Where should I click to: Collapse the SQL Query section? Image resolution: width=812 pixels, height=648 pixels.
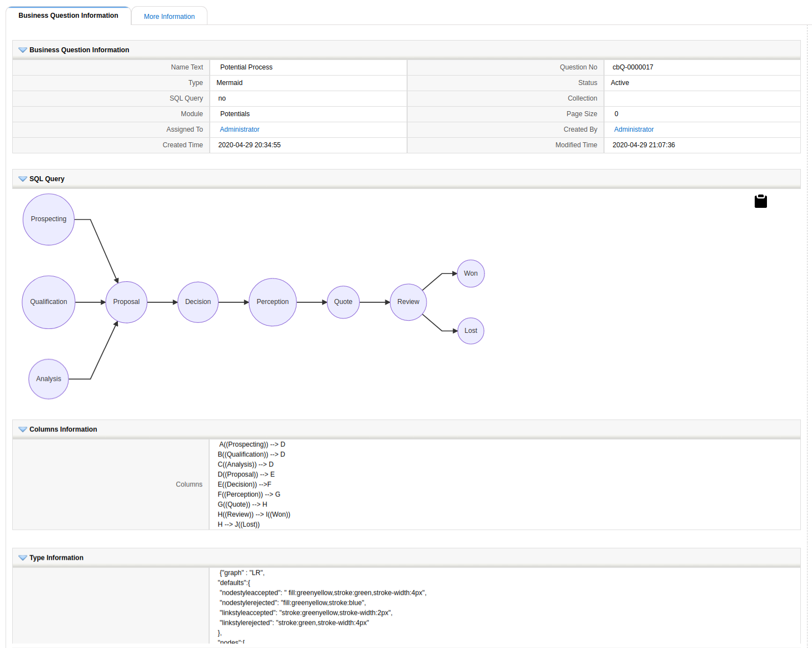point(23,179)
